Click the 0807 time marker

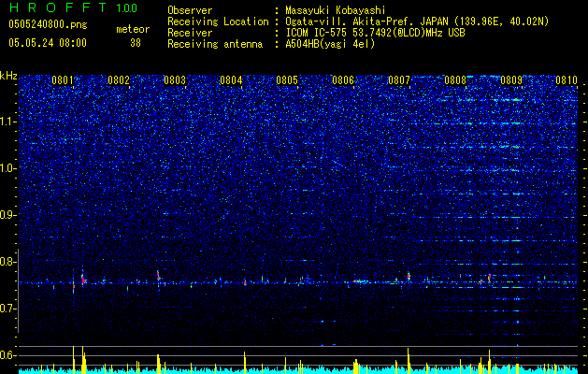coord(399,79)
